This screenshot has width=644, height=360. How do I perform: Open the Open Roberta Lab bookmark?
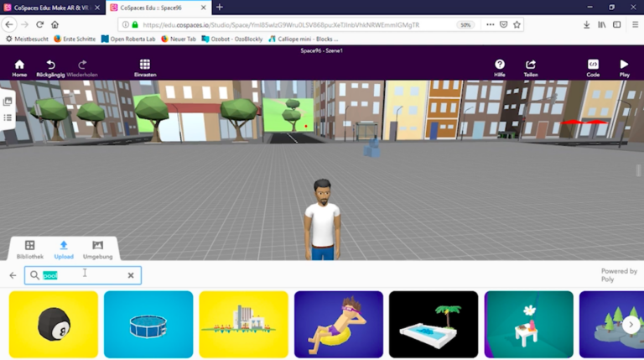coord(128,39)
